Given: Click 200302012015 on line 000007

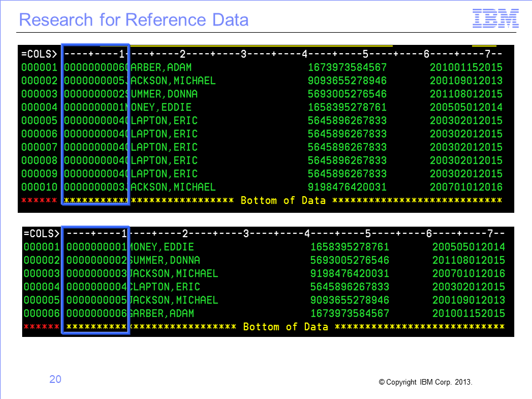Looking at the screenshot, I should 466,147.
